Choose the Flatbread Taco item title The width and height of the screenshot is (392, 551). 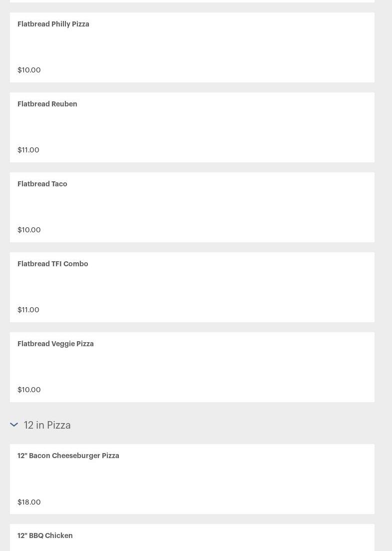pyautogui.click(x=42, y=184)
